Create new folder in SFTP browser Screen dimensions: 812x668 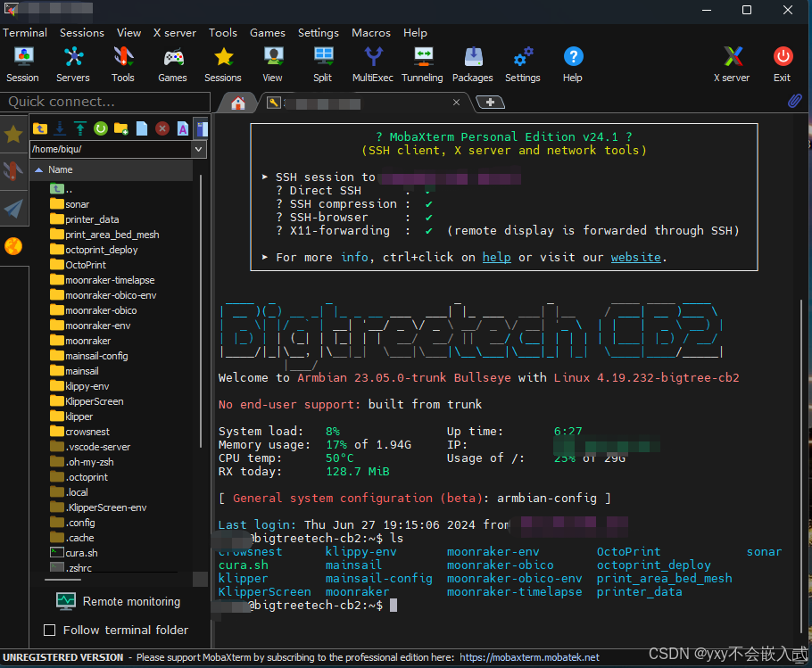click(x=121, y=128)
